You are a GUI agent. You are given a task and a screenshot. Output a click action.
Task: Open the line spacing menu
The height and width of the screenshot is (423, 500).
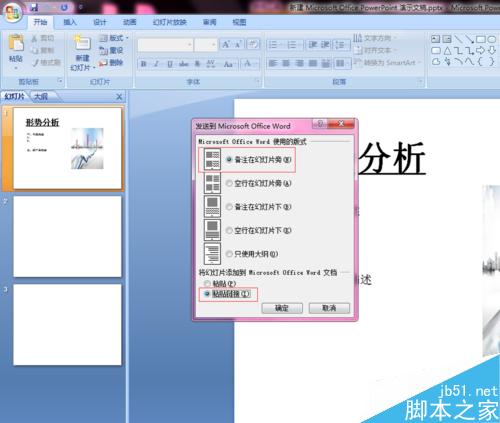(x=341, y=45)
